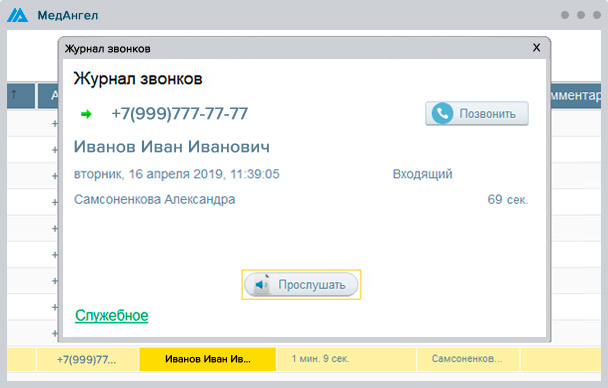608x388 pixels.
Task: Click the Позвонить call button
Action: [x=477, y=114]
